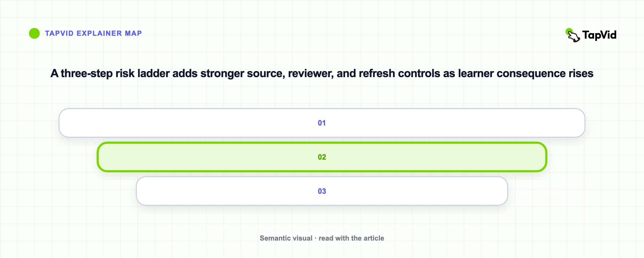
Task: Select the TapVid wordmark text
Action: pyautogui.click(x=599, y=35)
